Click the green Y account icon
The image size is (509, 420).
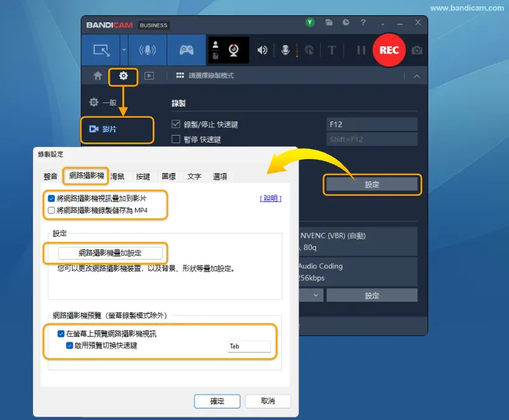point(310,22)
